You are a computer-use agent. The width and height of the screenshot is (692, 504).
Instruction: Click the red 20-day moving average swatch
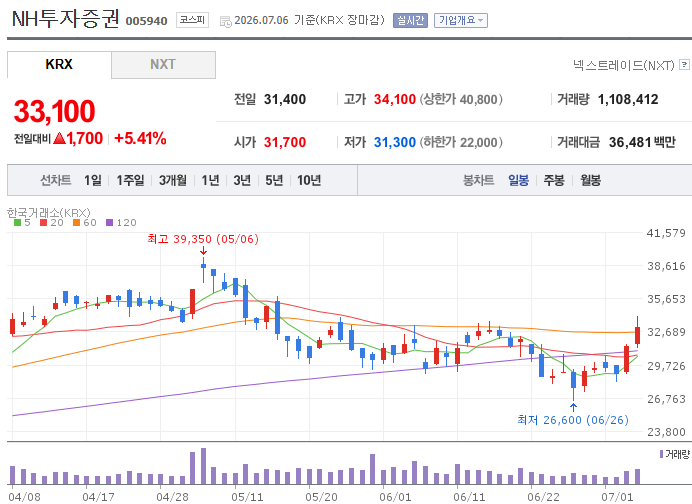coord(43,223)
